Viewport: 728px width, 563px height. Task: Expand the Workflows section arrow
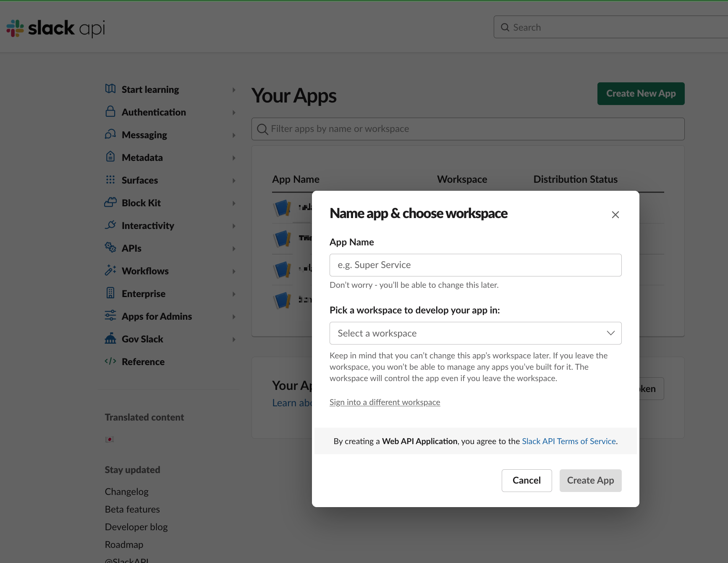point(234,271)
